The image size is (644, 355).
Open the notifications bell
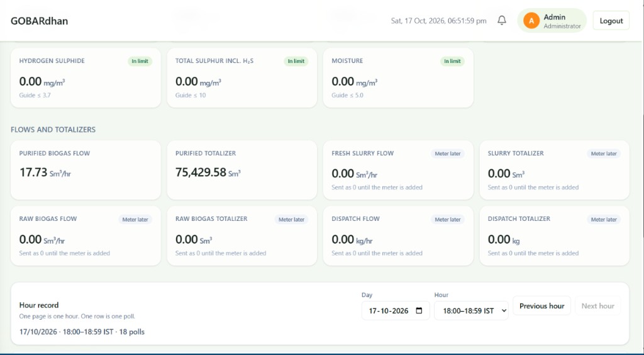tap(501, 20)
